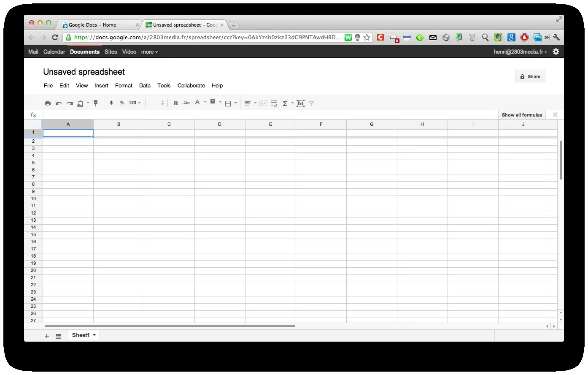Open the Google settings gear
The image size is (588, 375).
(x=556, y=52)
